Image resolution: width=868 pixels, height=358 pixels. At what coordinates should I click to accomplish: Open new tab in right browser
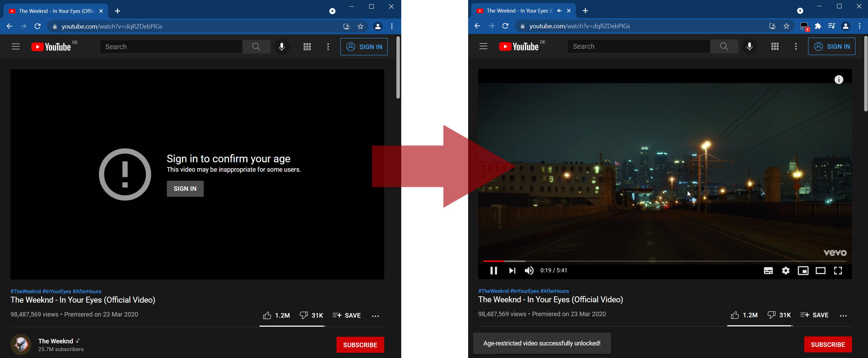586,11
